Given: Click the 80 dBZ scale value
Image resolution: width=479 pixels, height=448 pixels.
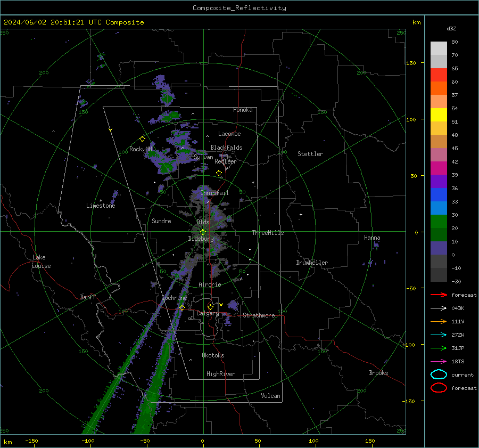Looking at the screenshot, I should (x=455, y=42).
